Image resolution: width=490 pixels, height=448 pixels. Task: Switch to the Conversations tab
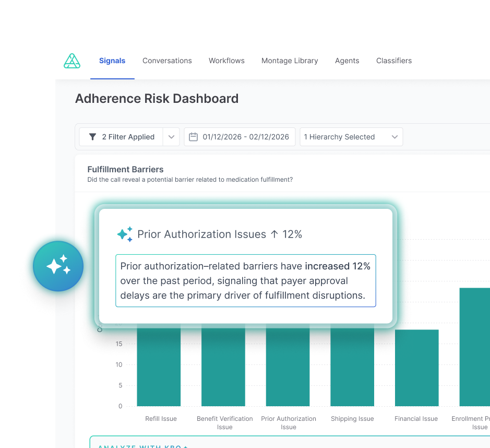click(167, 61)
